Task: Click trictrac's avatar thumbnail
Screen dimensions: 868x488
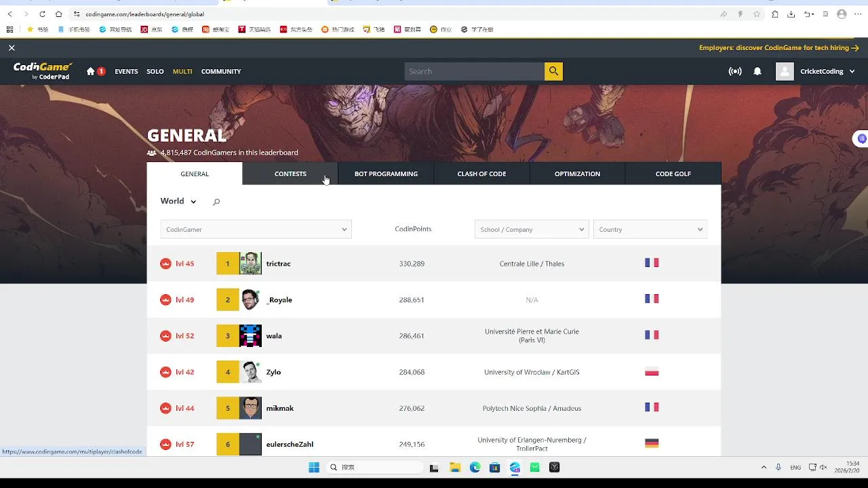Action: tap(250, 264)
